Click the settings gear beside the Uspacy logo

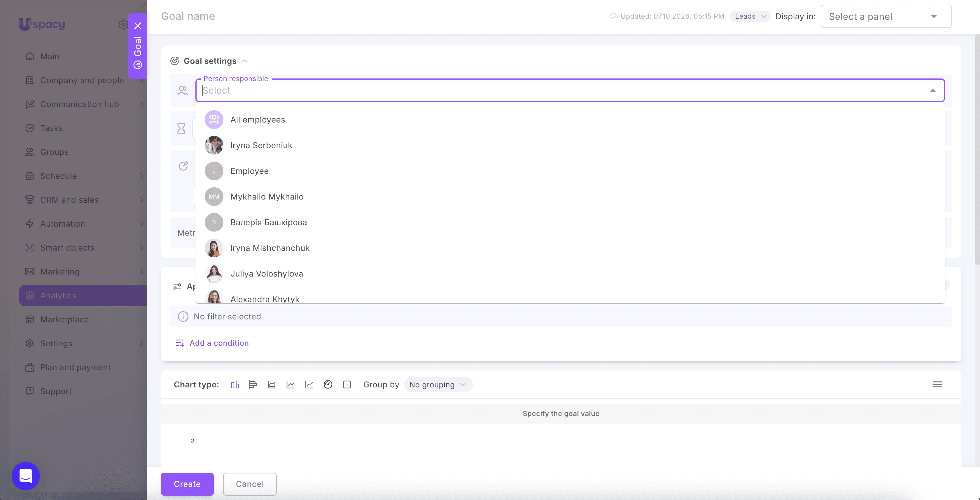(123, 24)
